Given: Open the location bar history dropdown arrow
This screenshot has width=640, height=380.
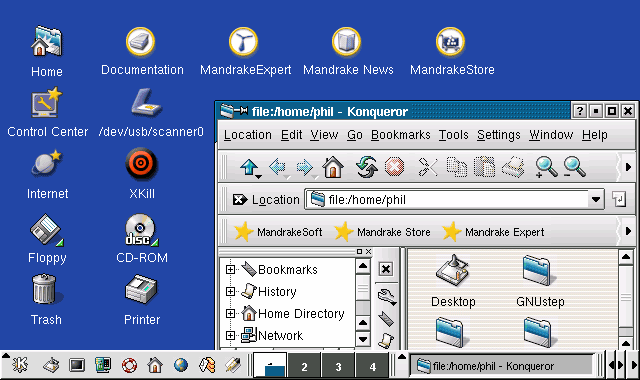Looking at the screenshot, I should [x=596, y=200].
